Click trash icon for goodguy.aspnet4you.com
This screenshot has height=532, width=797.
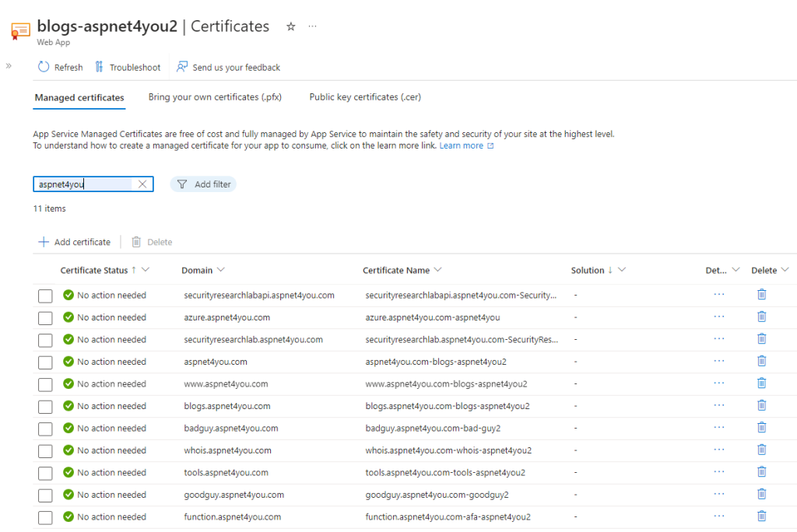click(761, 494)
